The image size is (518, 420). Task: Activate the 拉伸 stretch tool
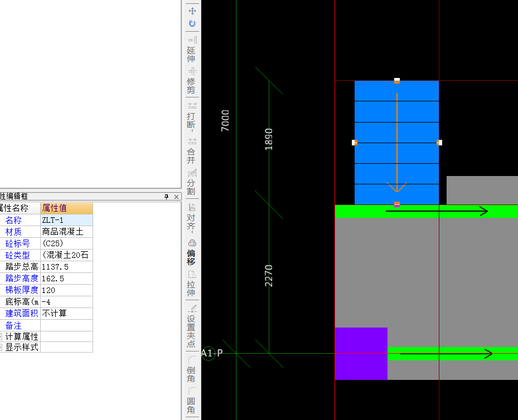click(x=192, y=284)
